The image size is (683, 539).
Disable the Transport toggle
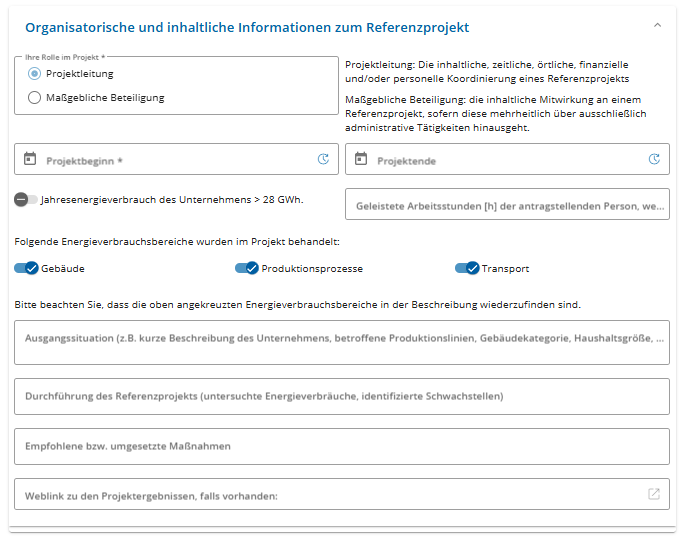[x=467, y=268]
